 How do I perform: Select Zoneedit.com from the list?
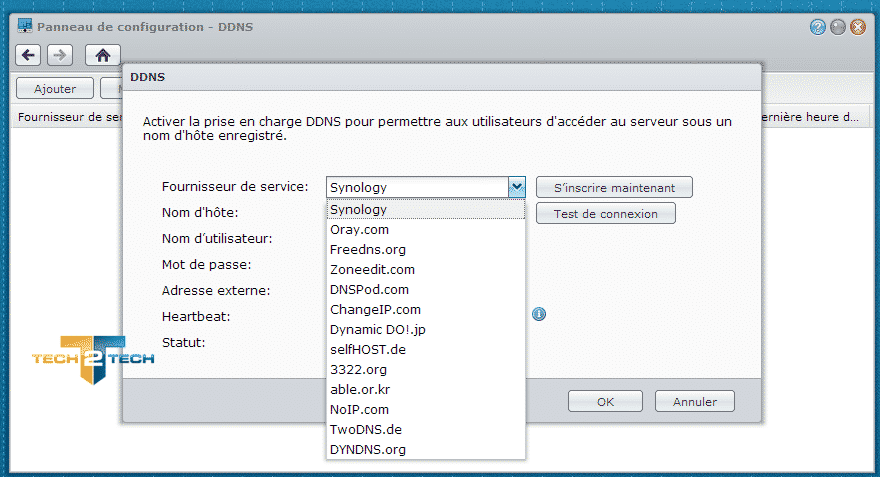point(426,270)
